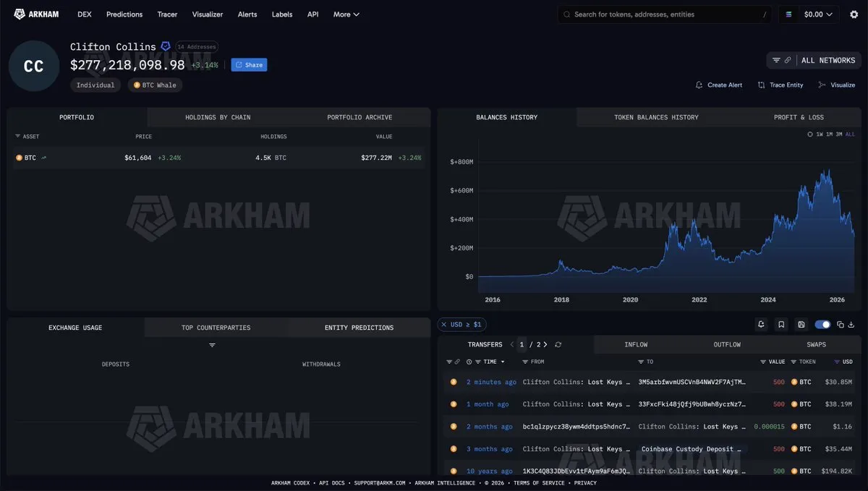Click the alert bell icon above transfers
The image size is (868, 491).
(761, 325)
